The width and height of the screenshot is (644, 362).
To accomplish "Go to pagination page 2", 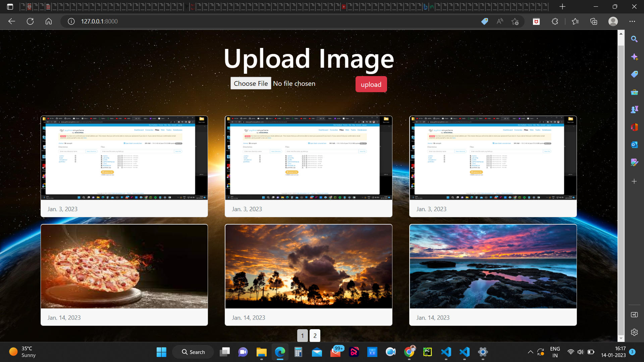I will (x=315, y=336).
